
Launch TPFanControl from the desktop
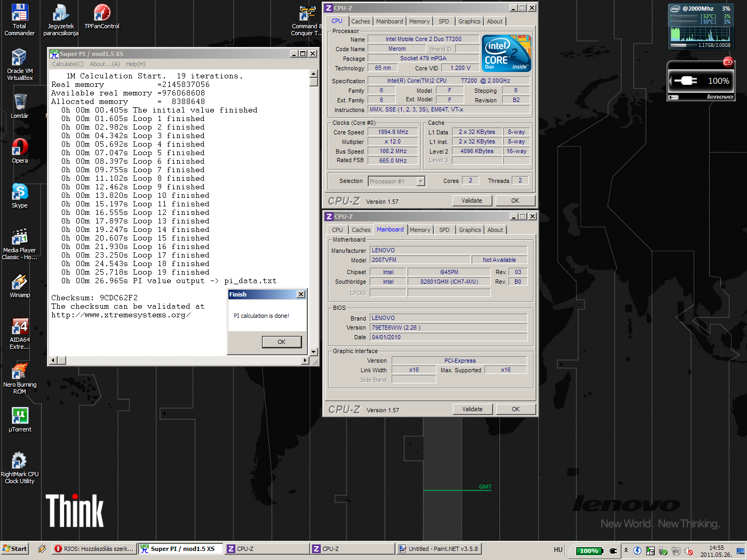pyautogui.click(x=102, y=17)
